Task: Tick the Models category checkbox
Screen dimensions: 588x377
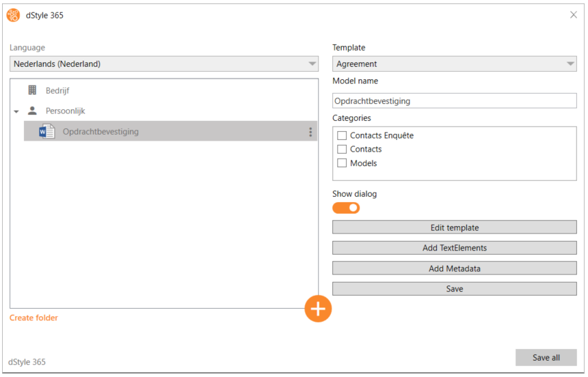Action: click(x=342, y=163)
